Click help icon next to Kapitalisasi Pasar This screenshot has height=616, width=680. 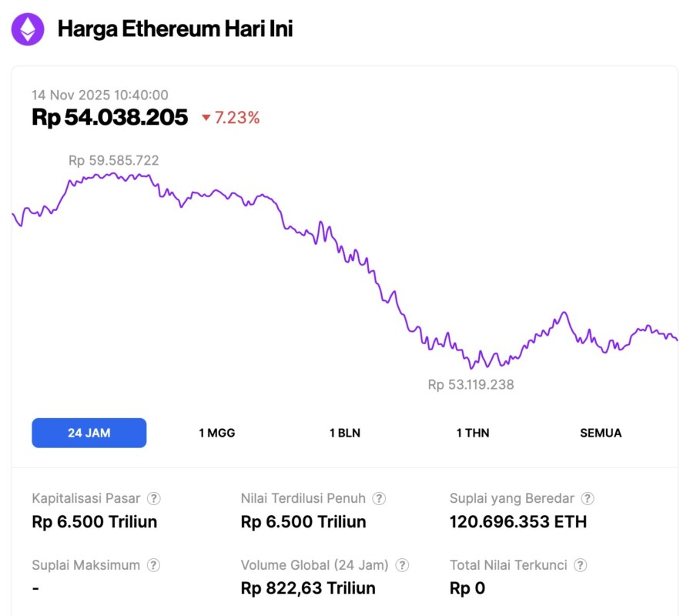click(154, 499)
